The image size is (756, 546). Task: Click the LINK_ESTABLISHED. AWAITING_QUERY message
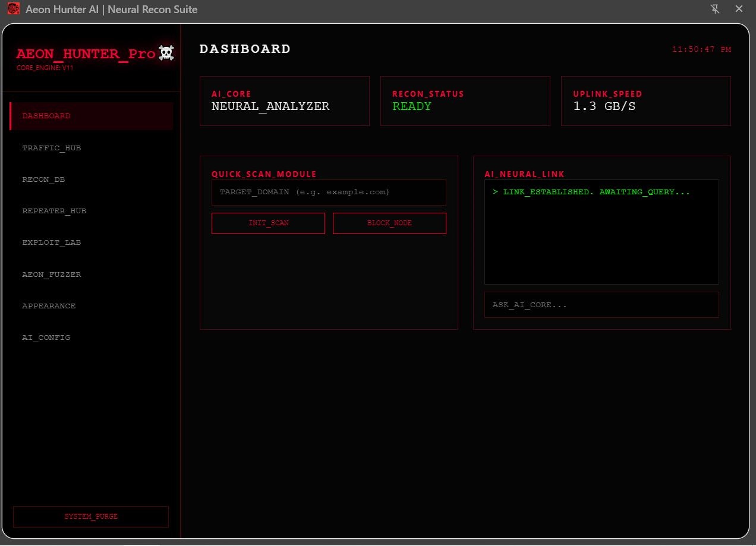click(x=597, y=192)
